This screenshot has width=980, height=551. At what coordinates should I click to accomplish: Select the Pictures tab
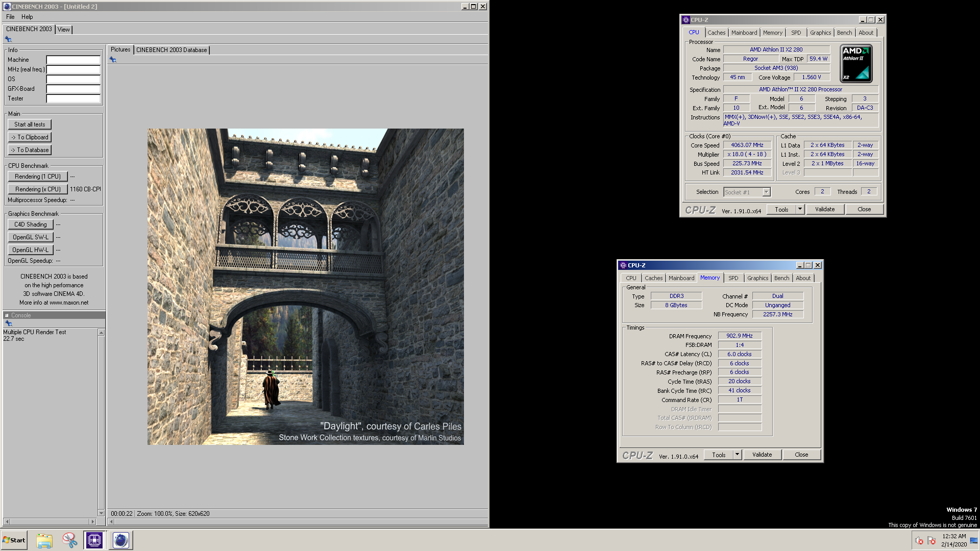tap(120, 49)
